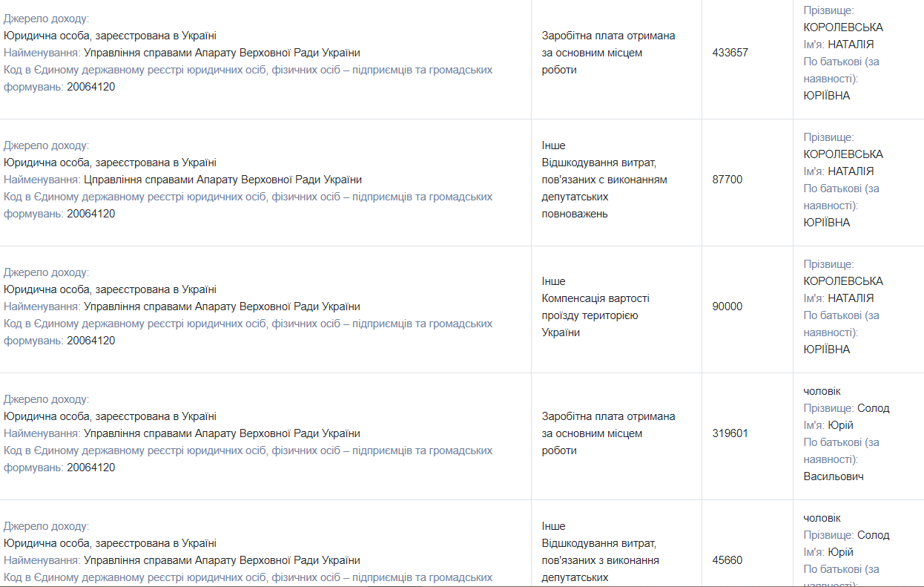
Task: Click code 20064120 in the 90000 row
Action: pos(90,341)
